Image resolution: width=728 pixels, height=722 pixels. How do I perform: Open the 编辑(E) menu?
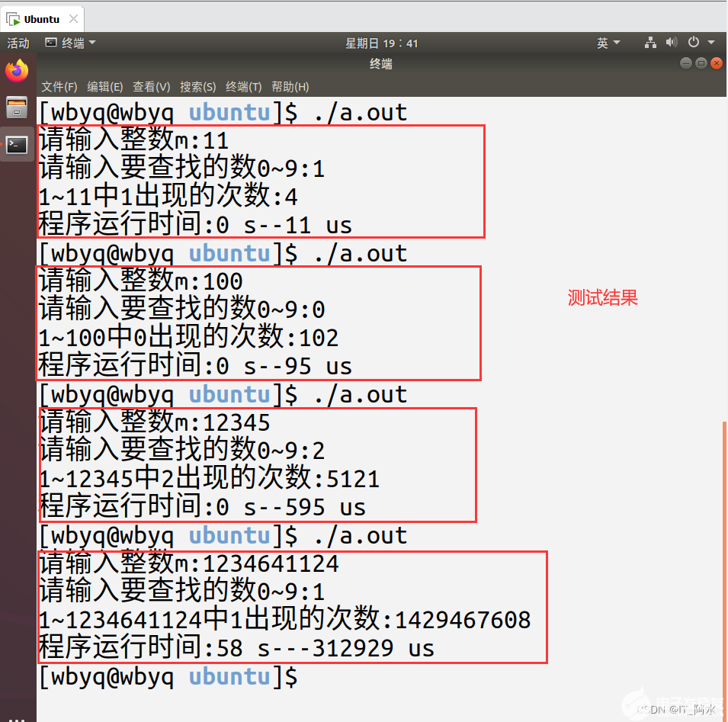click(x=104, y=86)
